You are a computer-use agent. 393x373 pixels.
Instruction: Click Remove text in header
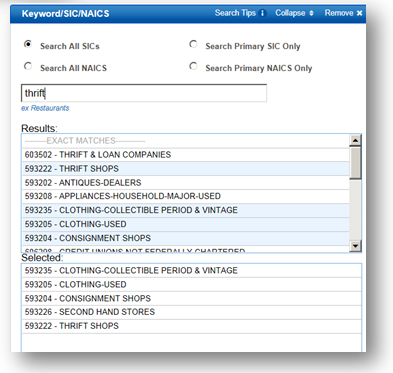tap(339, 13)
